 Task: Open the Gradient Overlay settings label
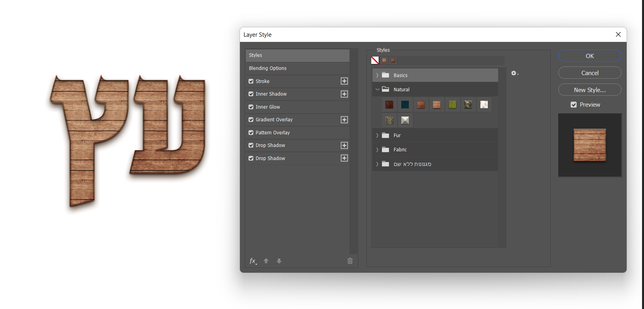coord(274,120)
